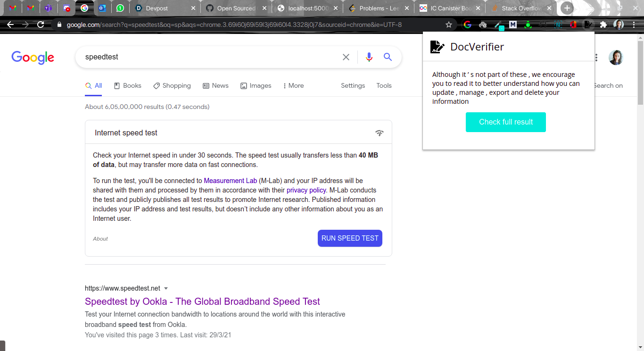The image size is (644, 351).
Task: Open the Microsoft Office extension icon
Action: tap(573, 25)
